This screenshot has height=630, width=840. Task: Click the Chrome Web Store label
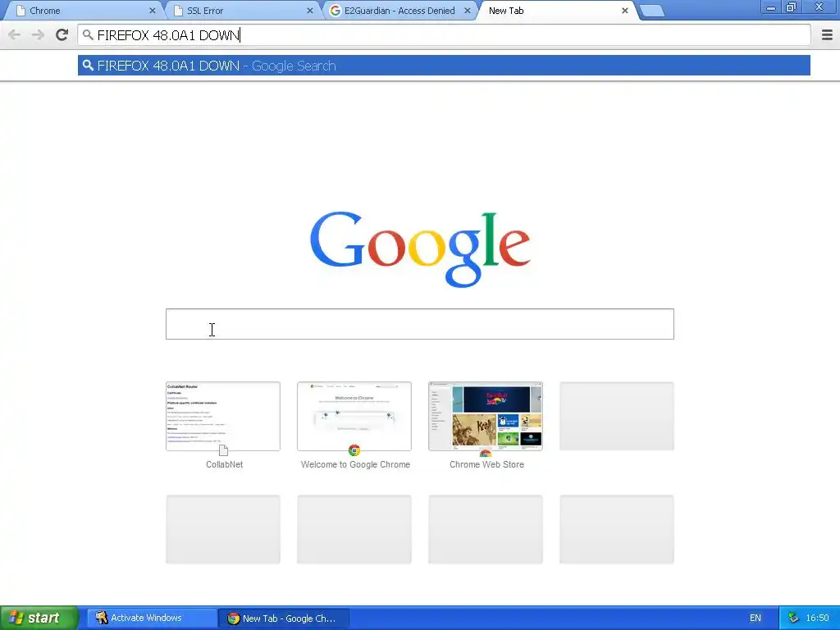pos(486,464)
